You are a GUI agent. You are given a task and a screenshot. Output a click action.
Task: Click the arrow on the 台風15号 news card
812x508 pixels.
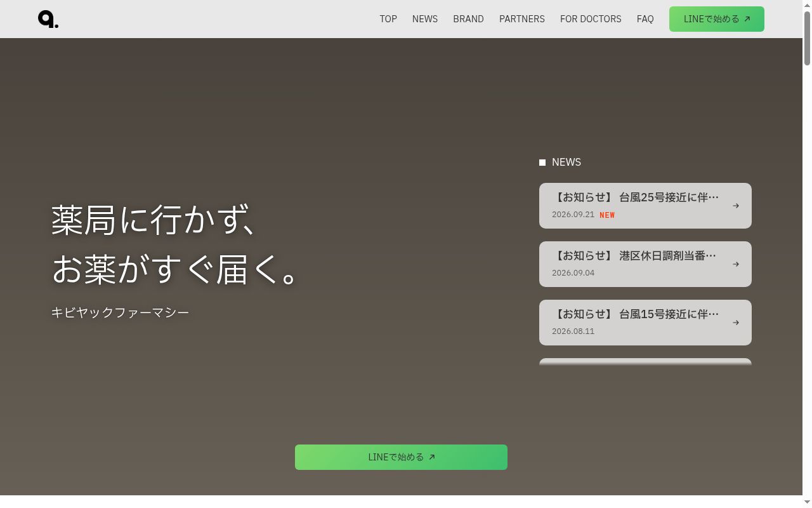(736, 323)
